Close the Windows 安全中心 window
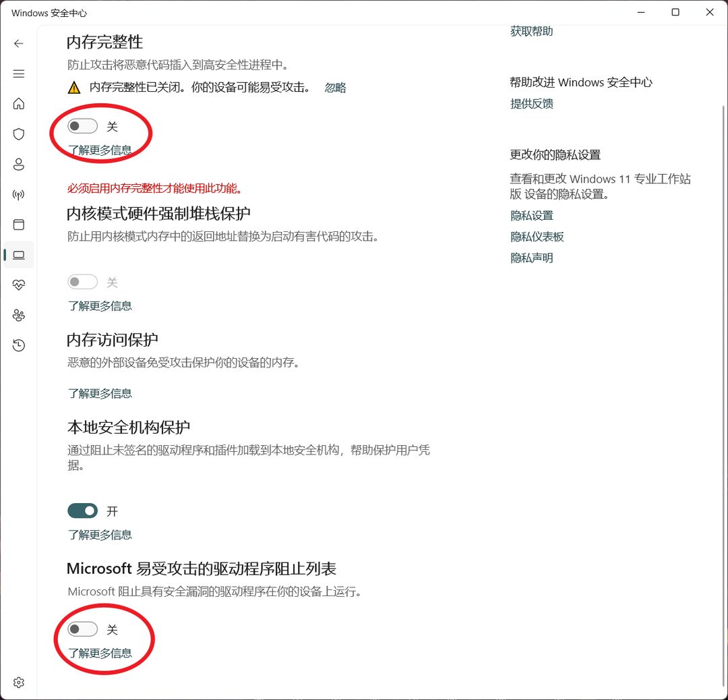The height and width of the screenshot is (700, 728). click(x=710, y=13)
